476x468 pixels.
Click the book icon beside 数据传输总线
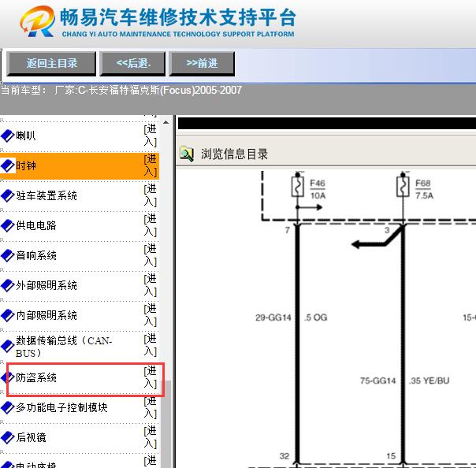tap(8, 346)
